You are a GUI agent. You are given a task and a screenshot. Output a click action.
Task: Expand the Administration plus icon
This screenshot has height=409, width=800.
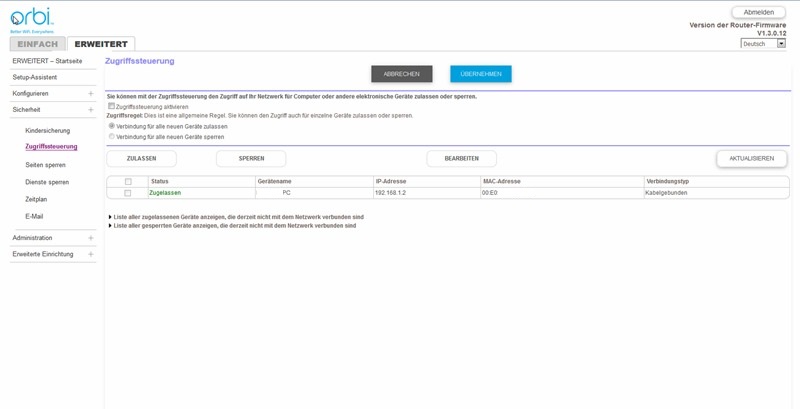coord(90,238)
